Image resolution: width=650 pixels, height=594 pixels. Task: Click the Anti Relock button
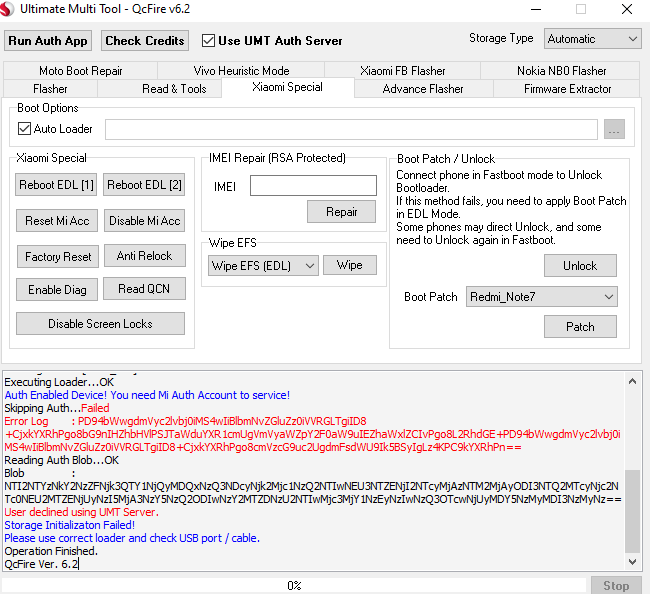(144, 256)
